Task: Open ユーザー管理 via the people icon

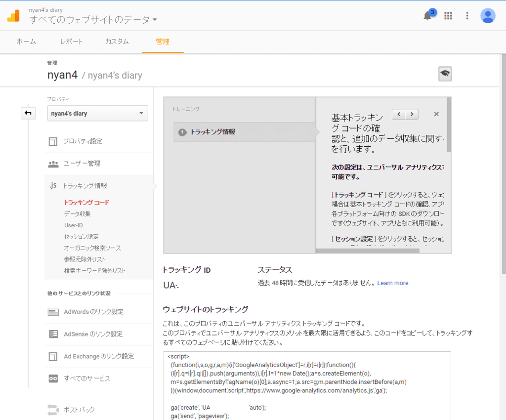Action: coord(53,163)
